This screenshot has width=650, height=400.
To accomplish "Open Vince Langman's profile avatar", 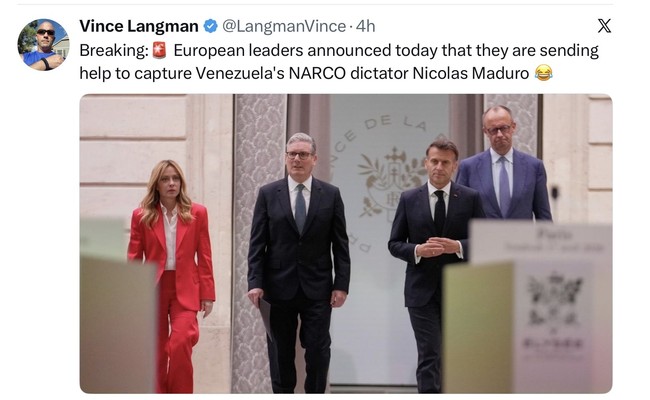I will (43, 45).
